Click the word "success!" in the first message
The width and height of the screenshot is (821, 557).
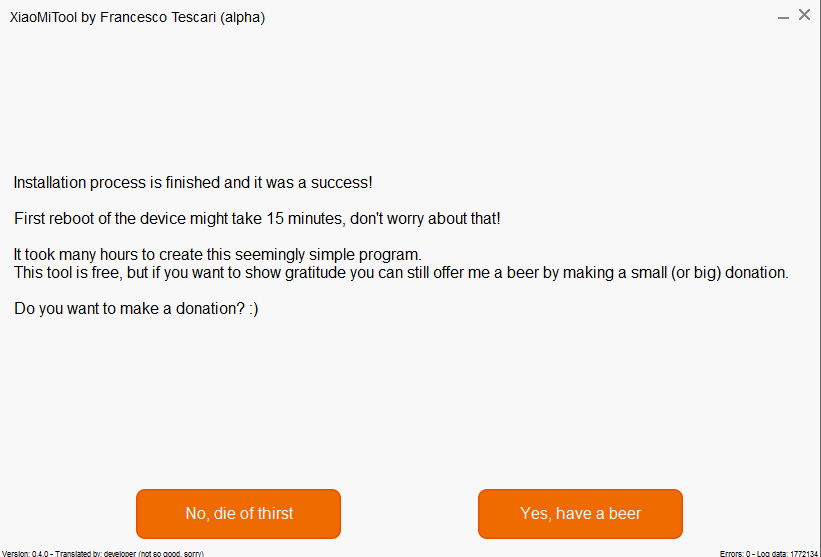[342, 183]
